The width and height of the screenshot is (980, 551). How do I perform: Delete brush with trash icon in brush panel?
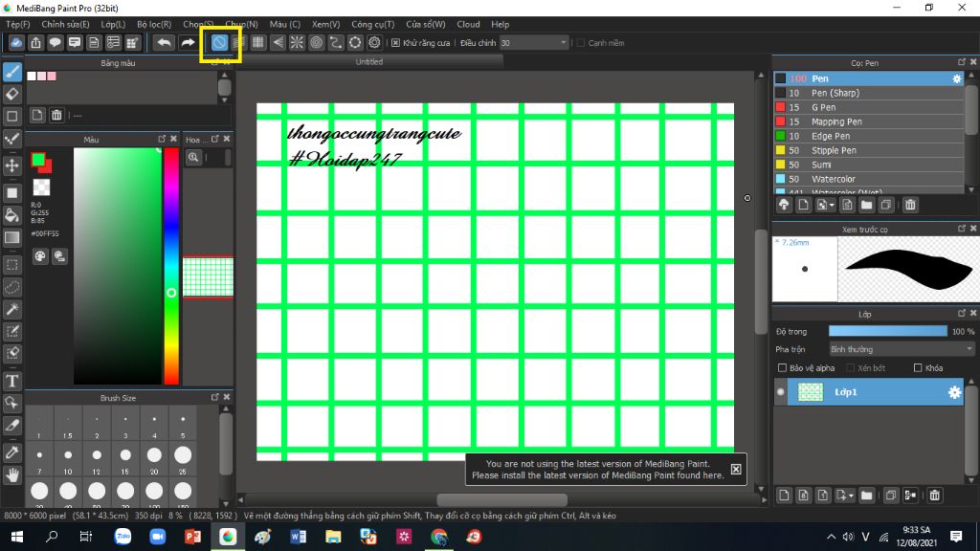click(x=910, y=205)
